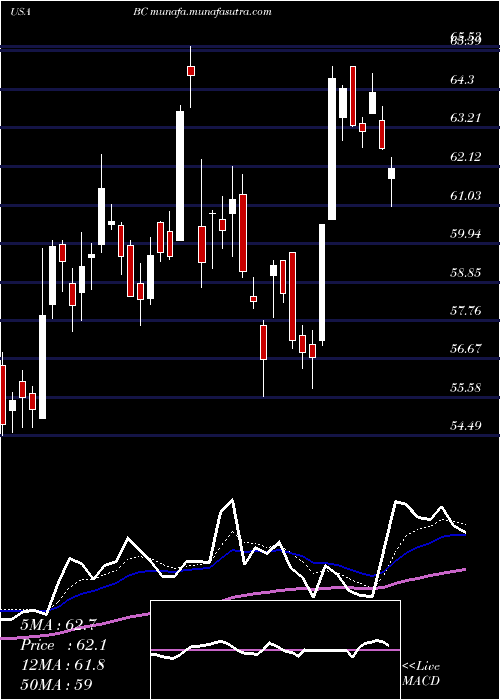Click the '50MA : 59' readout

click(56, 685)
